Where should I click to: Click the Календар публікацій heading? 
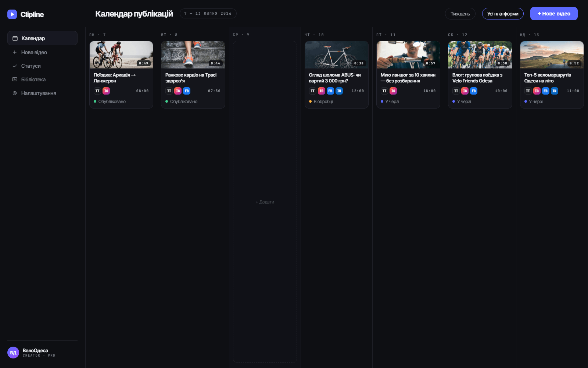pyautogui.click(x=134, y=14)
